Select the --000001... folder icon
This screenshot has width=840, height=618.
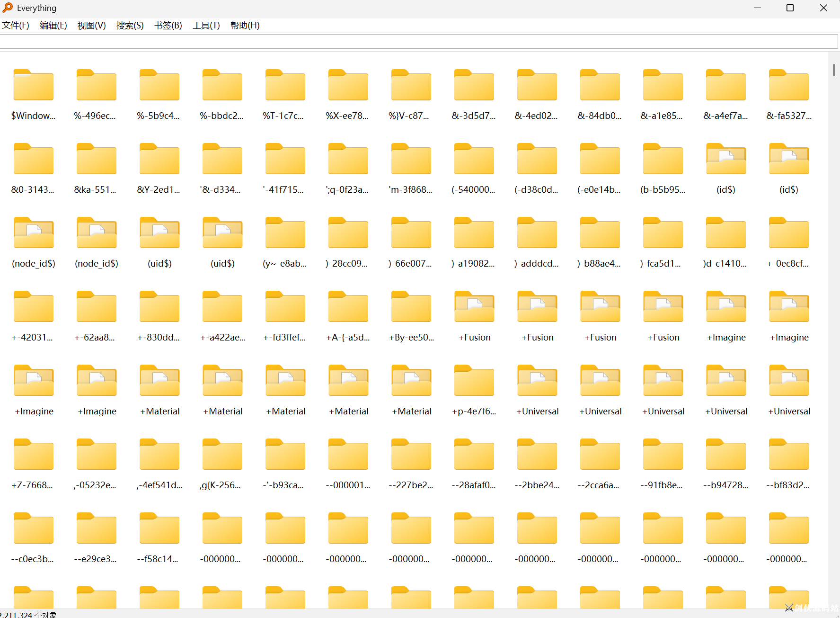tap(348, 455)
